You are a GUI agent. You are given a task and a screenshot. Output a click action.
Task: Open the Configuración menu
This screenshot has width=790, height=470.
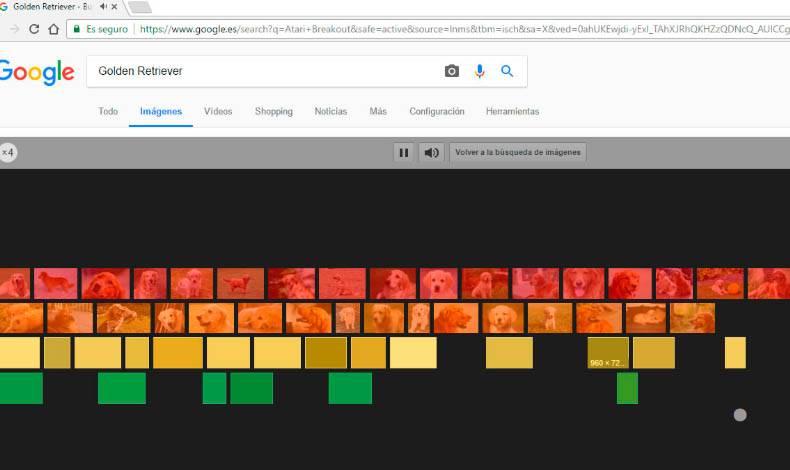437,111
